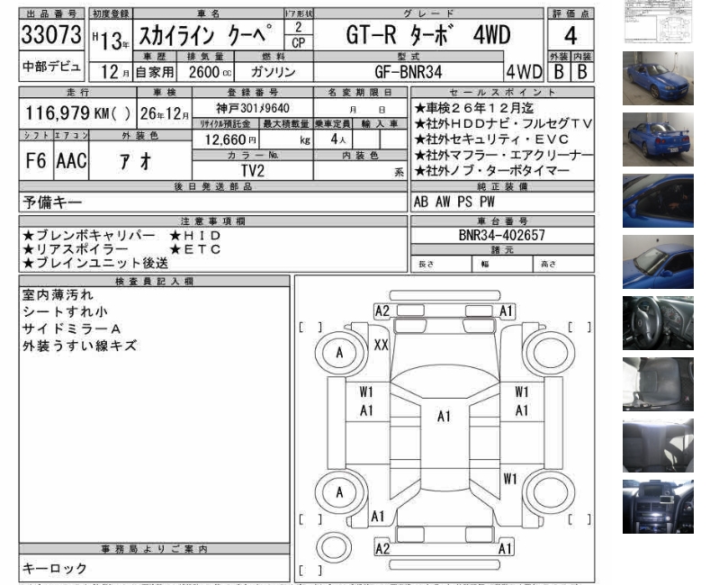Click spare tire circle on diagram
The height and width of the screenshot is (585, 728).
(x=333, y=547)
